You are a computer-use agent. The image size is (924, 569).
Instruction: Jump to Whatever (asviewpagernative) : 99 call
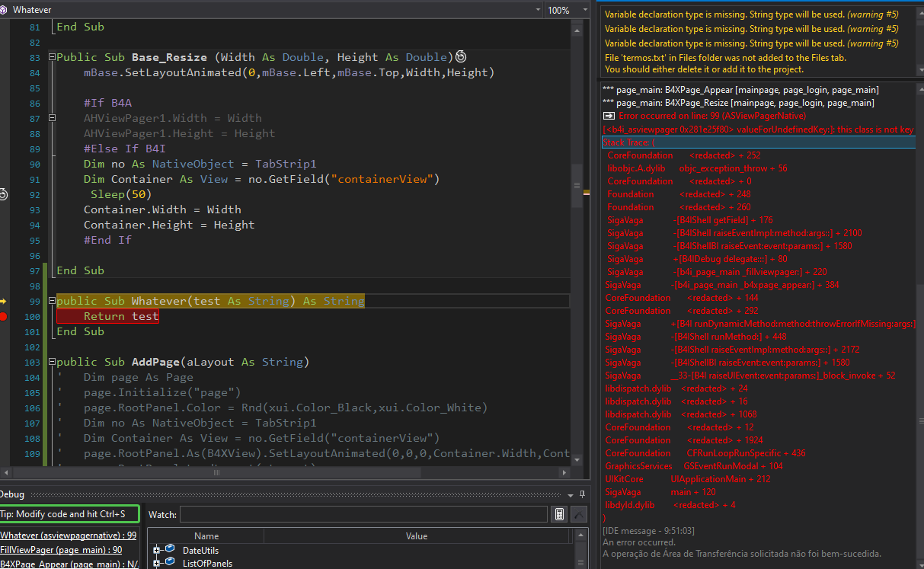(69, 535)
